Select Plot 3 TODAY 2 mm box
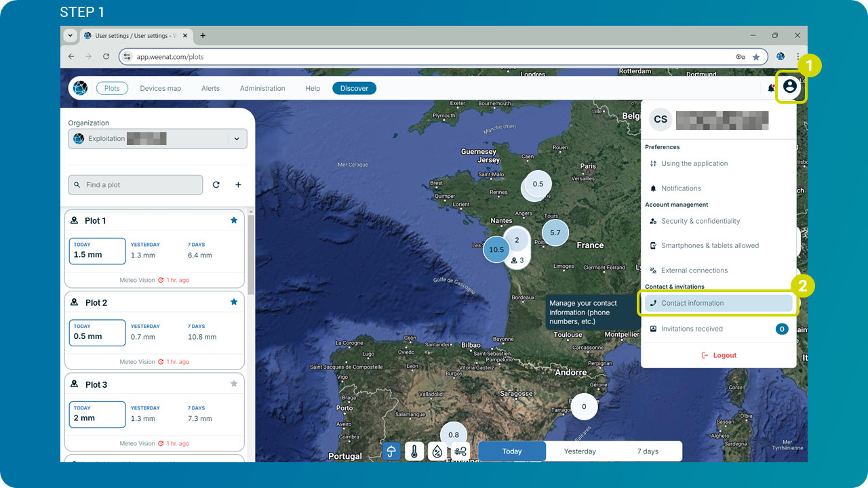The height and width of the screenshot is (488, 868). click(x=97, y=414)
